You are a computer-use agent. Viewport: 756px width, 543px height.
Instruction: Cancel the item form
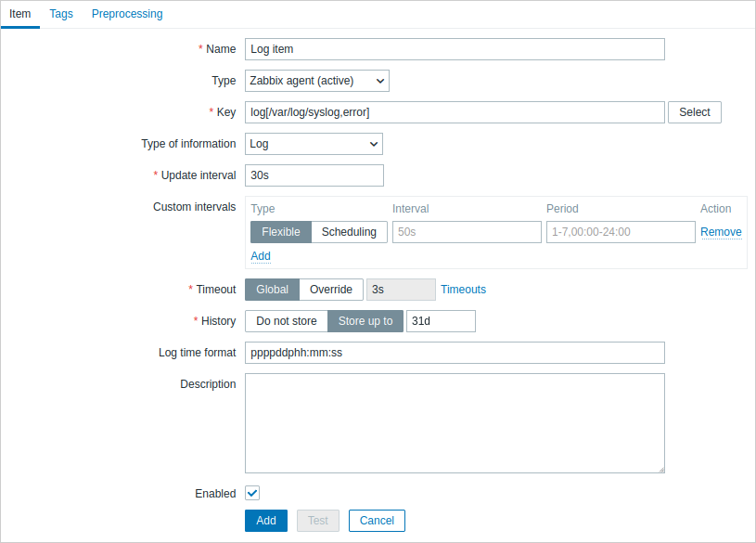click(x=377, y=521)
